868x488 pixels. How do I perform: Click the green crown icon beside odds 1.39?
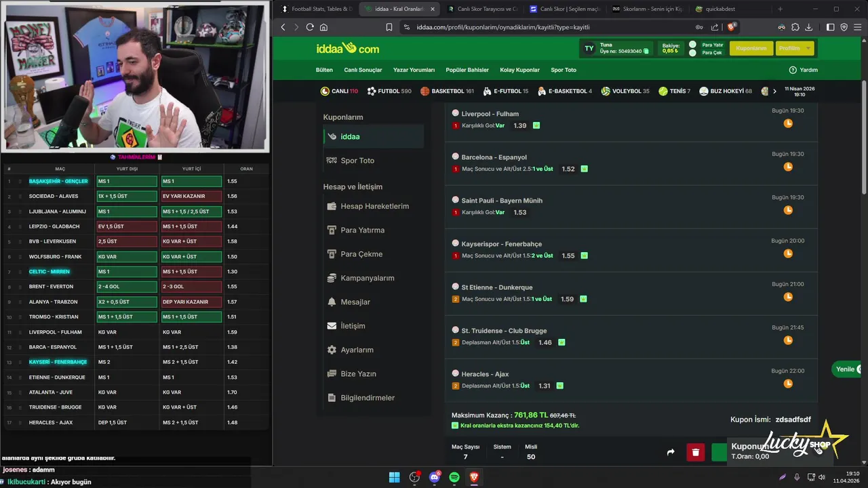[536, 125]
